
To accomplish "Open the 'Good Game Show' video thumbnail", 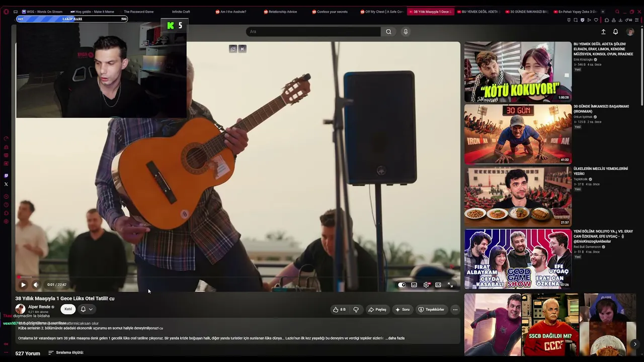I will tap(518, 258).
